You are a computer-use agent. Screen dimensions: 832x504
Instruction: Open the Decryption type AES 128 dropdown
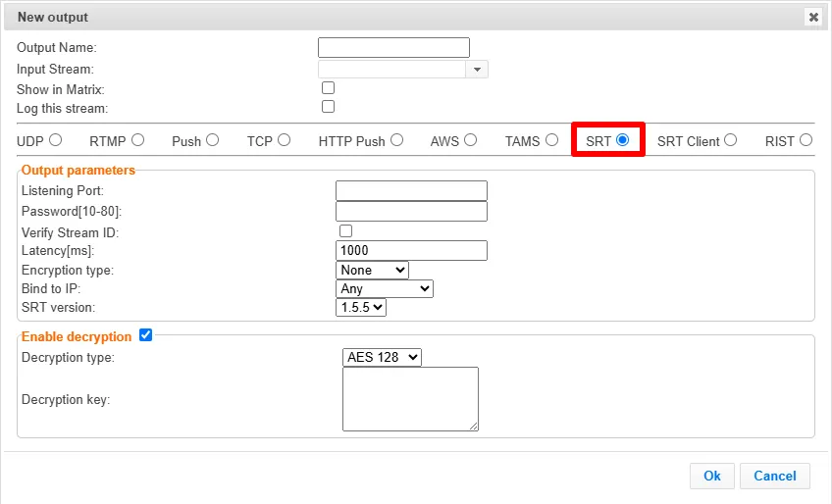(x=382, y=358)
